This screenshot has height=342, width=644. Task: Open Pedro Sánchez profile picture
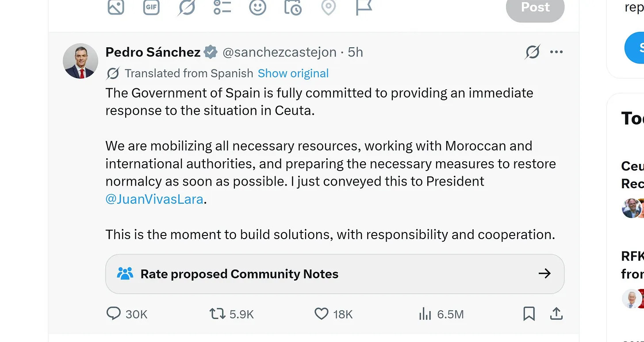80,61
